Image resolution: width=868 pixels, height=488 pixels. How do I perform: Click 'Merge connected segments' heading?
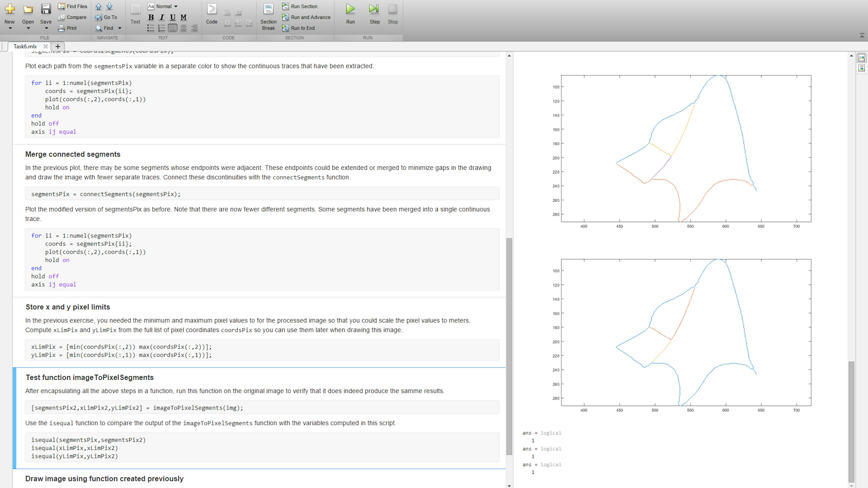73,154
